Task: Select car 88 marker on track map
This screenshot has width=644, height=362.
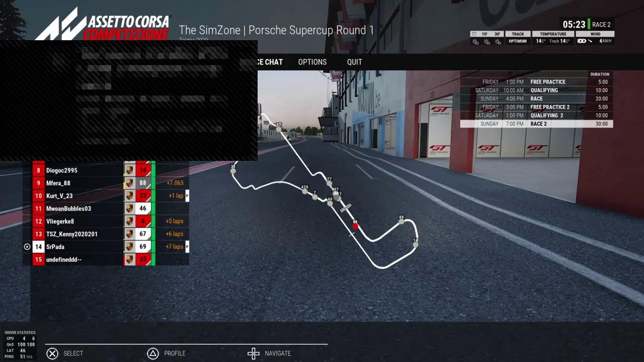Action: tap(401, 222)
